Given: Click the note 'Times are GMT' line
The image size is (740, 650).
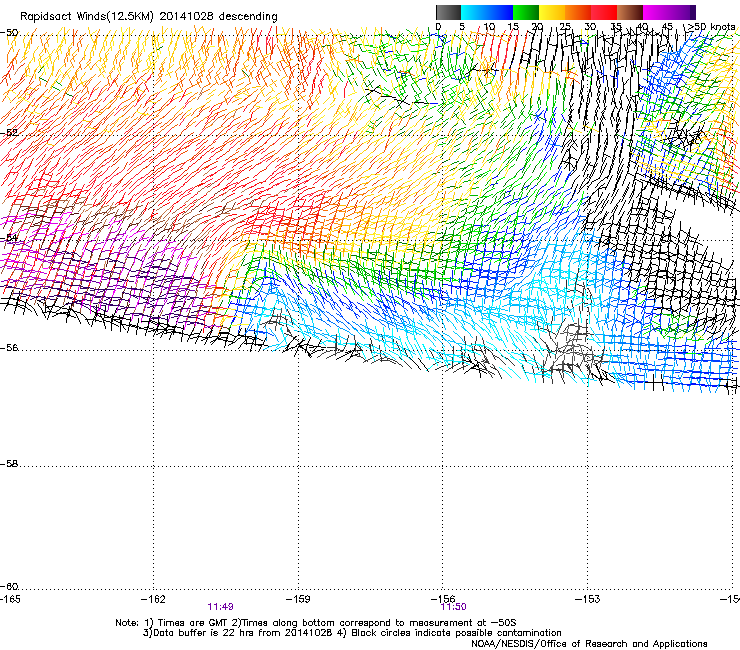Looking at the screenshot, I should click(x=315, y=623).
